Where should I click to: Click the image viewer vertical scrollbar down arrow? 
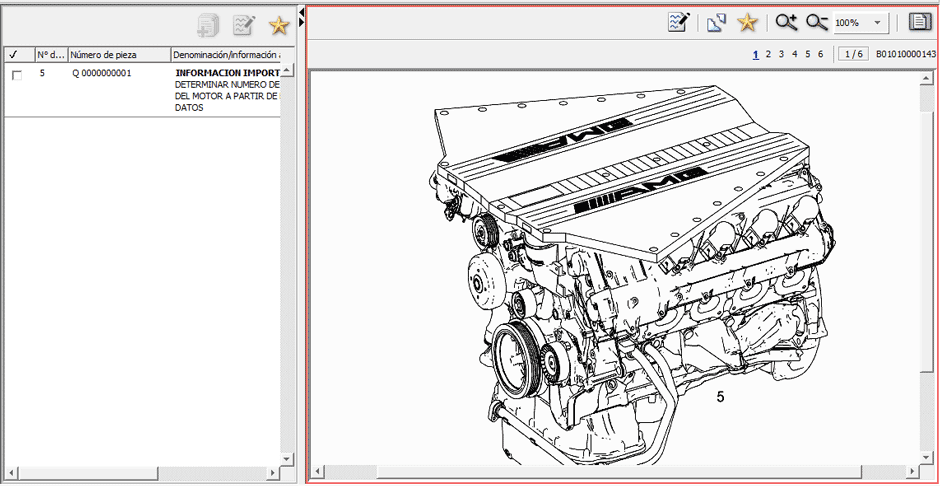(x=927, y=457)
